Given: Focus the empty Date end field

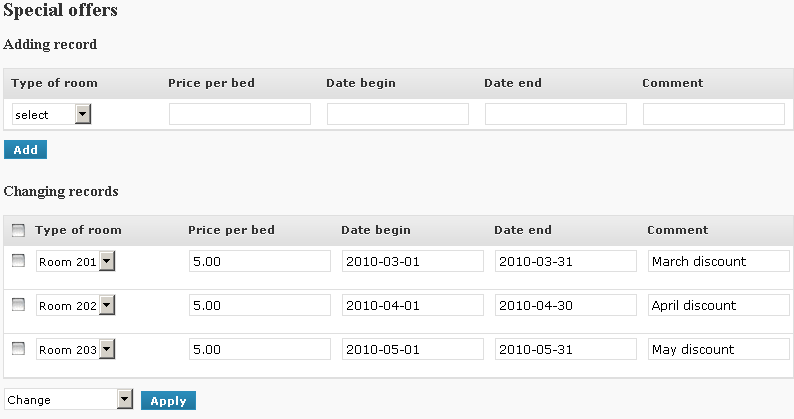Looking at the screenshot, I should (556, 114).
